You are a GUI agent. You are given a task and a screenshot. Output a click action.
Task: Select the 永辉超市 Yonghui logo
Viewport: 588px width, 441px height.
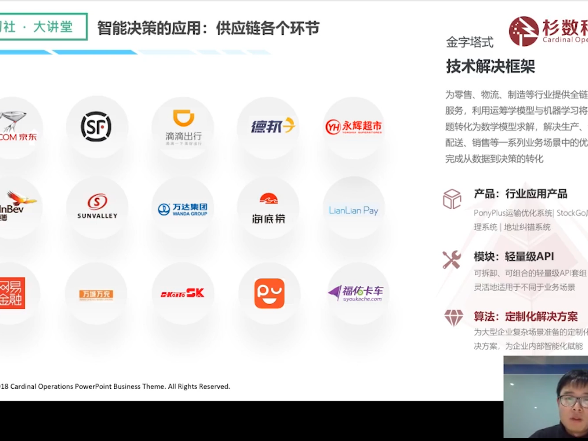point(354,127)
